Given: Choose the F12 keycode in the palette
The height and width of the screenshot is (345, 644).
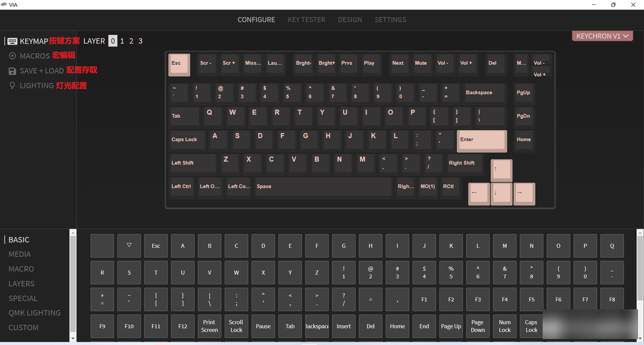Looking at the screenshot, I should click(x=183, y=326).
